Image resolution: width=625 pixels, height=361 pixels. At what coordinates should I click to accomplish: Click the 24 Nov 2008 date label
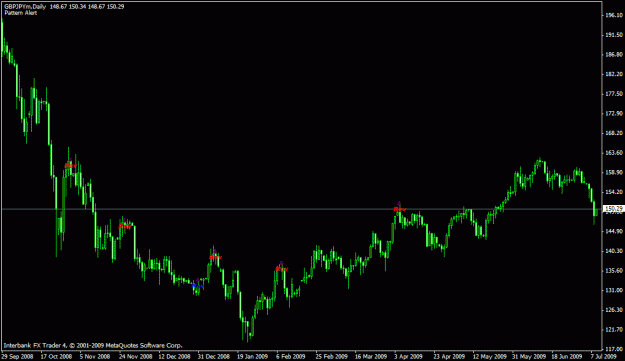(136, 356)
